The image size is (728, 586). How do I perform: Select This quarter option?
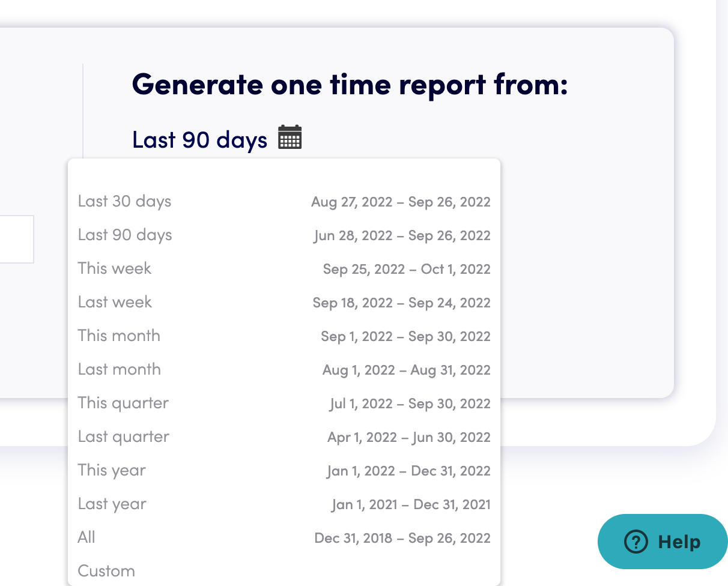coord(123,403)
